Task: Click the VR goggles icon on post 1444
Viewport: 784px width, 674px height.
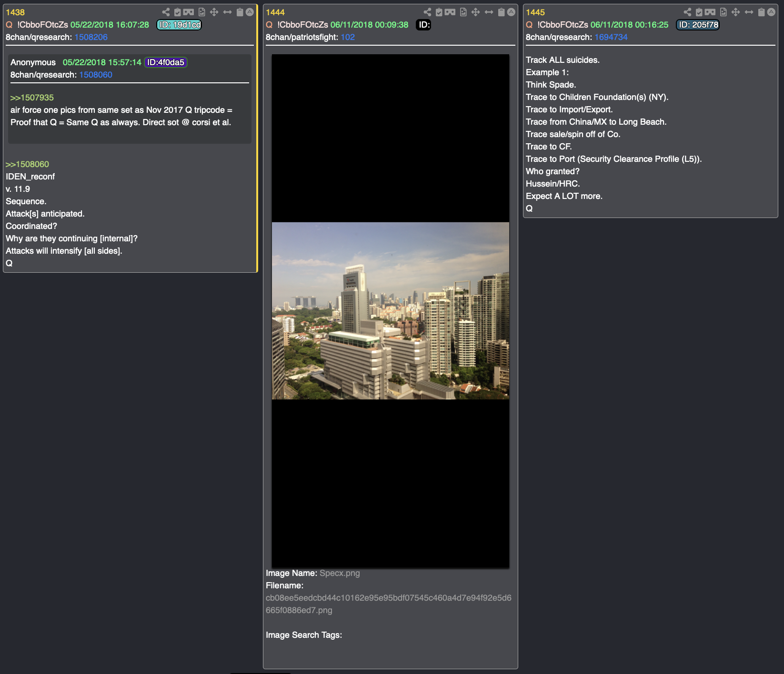Action: [450, 12]
